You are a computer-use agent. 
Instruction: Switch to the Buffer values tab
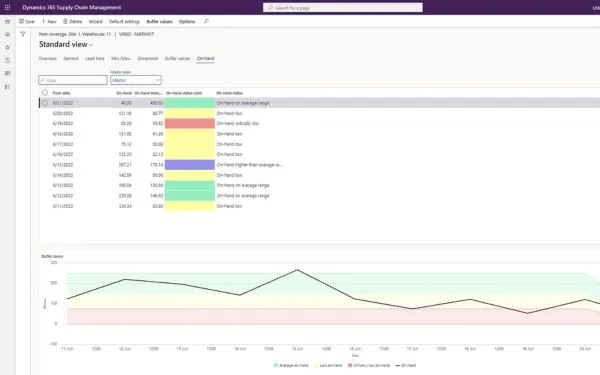pos(178,59)
